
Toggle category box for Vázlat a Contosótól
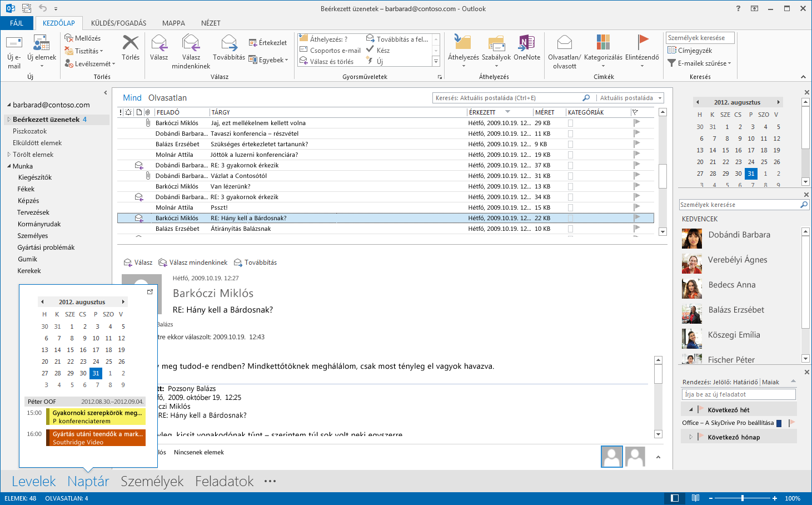tap(570, 176)
